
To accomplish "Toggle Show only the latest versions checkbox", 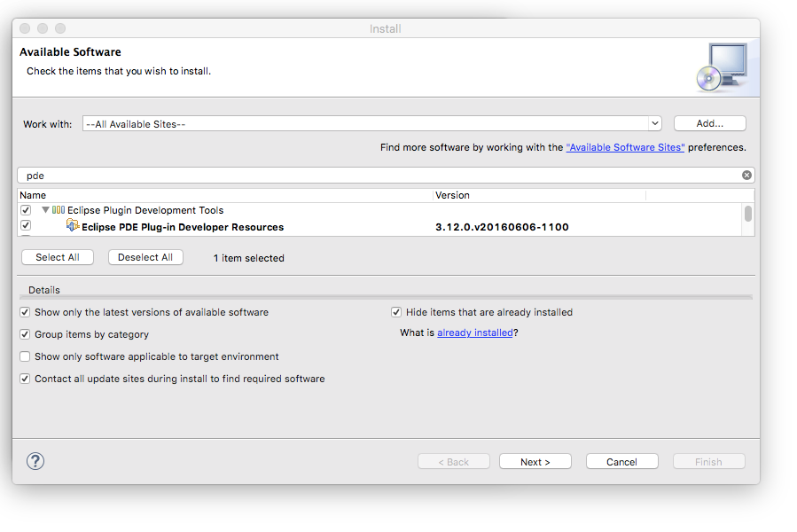I will (25, 312).
